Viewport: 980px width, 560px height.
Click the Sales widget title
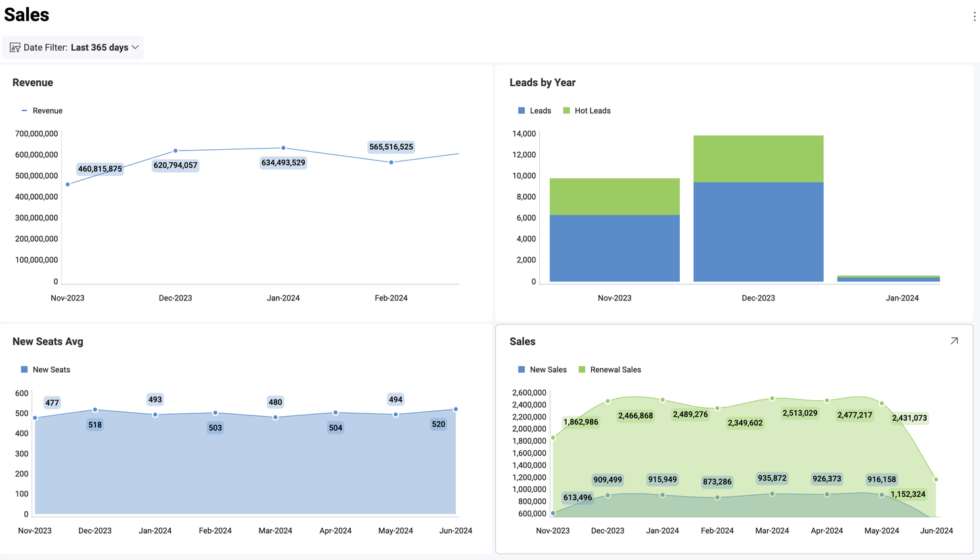click(x=523, y=341)
